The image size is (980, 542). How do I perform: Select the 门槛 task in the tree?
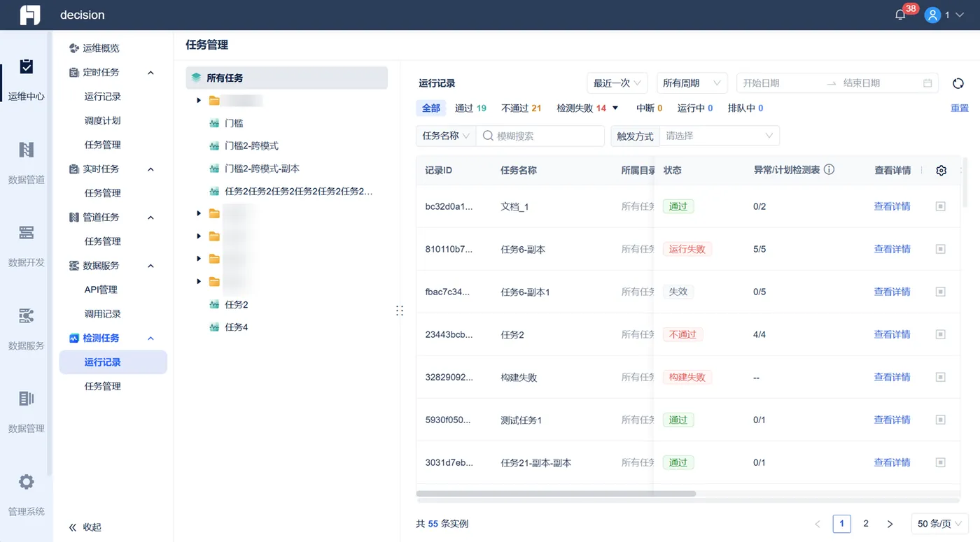[x=234, y=123]
